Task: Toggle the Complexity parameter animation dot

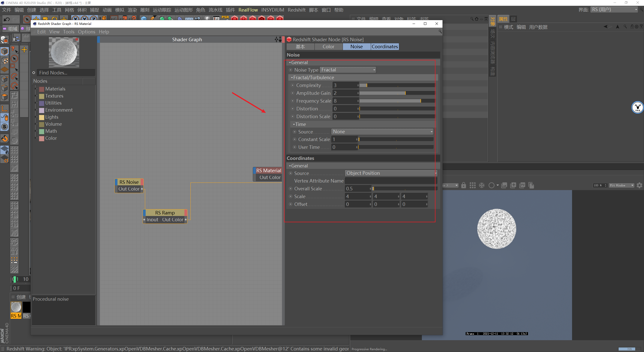Action: [293, 85]
